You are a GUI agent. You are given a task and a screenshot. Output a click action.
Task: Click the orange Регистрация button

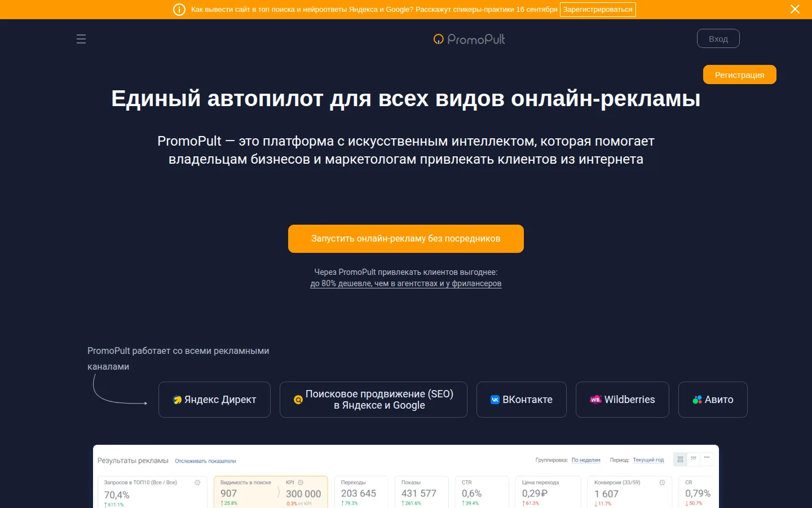click(740, 75)
